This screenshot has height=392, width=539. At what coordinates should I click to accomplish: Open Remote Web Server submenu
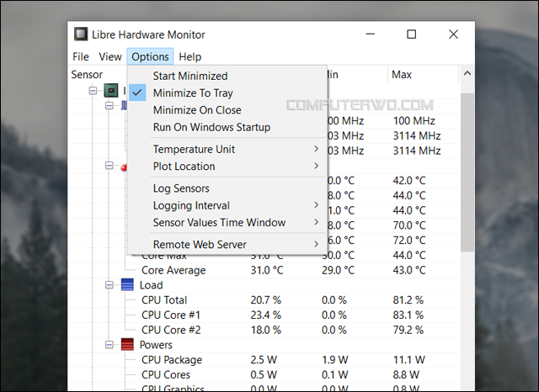(x=227, y=245)
